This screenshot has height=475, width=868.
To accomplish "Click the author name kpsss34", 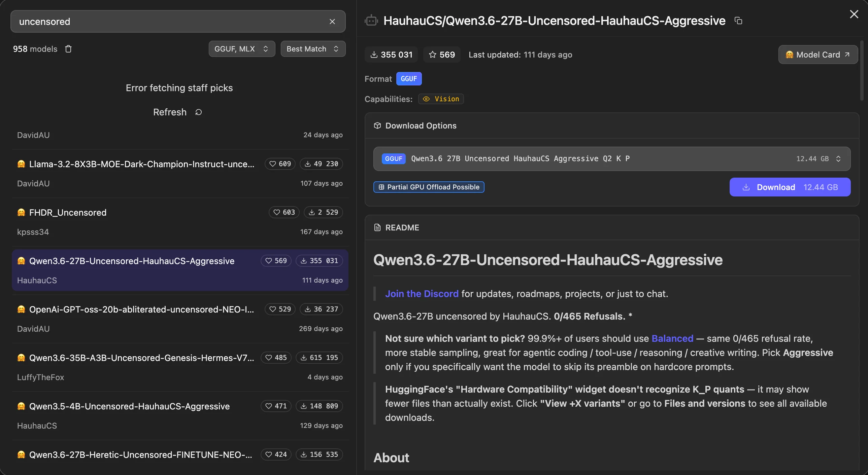I will tap(33, 232).
